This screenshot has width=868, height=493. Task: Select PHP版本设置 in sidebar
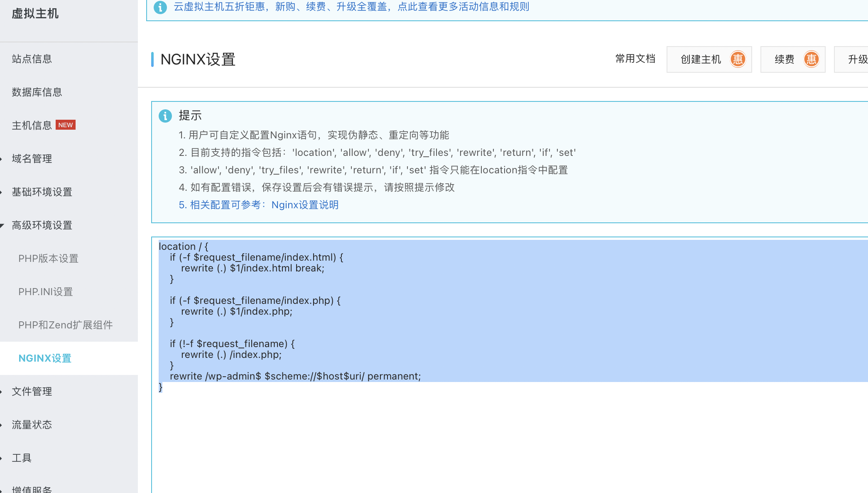point(48,259)
